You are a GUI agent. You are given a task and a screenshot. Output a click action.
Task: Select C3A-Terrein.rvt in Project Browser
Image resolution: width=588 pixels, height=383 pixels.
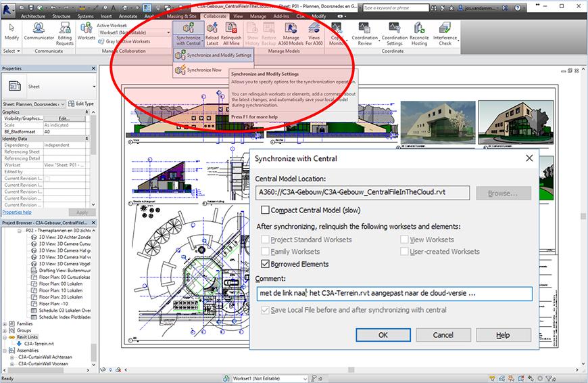(x=39, y=344)
